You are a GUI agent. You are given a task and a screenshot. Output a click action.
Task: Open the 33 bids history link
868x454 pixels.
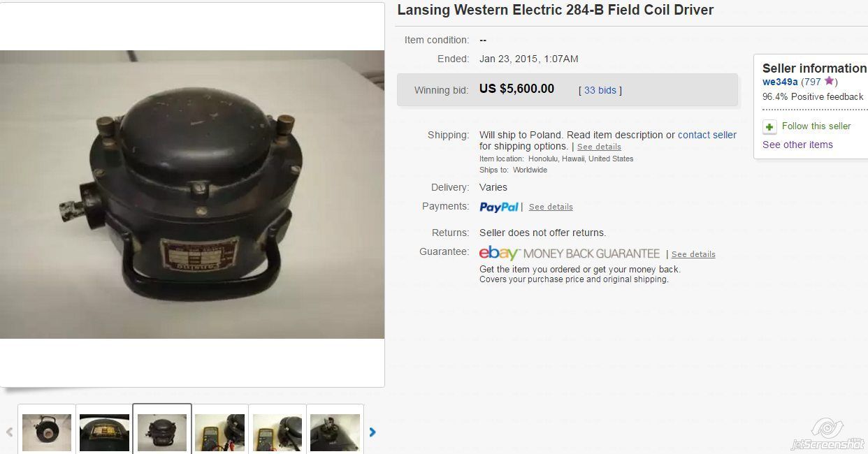click(x=600, y=90)
